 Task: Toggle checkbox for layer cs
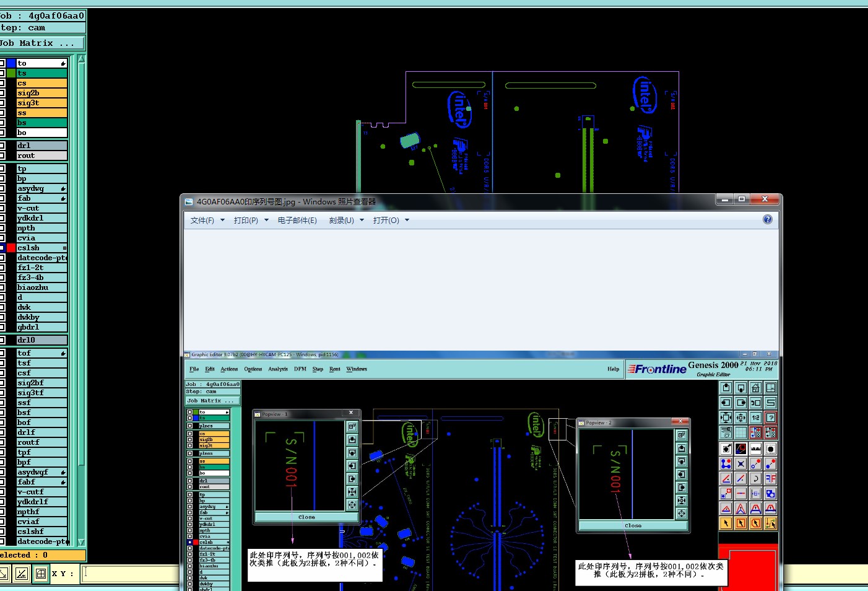point(2,83)
